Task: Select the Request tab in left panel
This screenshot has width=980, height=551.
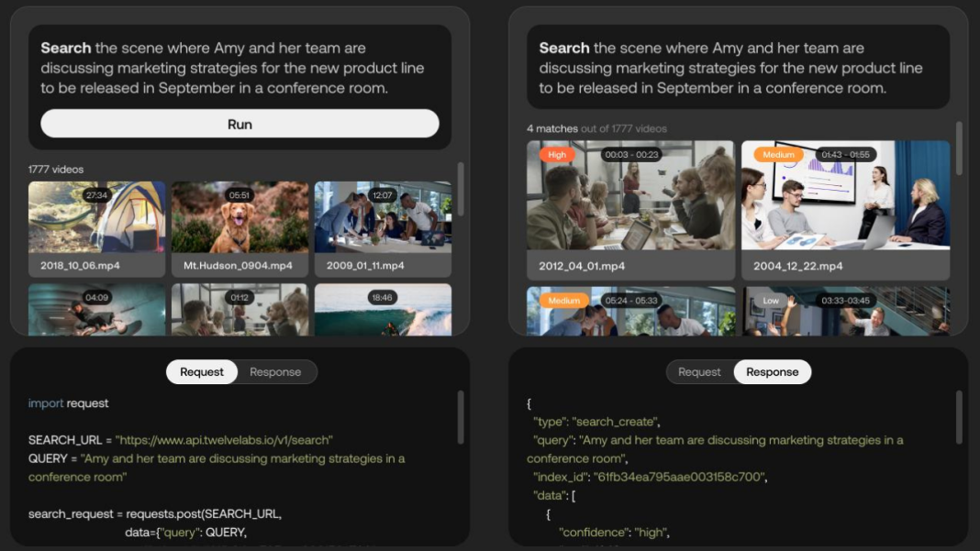Action: tap(201, 371)
